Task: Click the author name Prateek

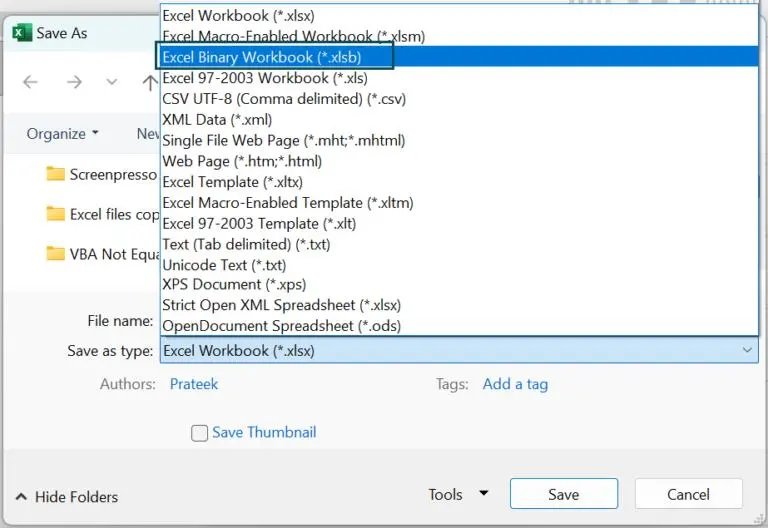Action: [194, 384]
